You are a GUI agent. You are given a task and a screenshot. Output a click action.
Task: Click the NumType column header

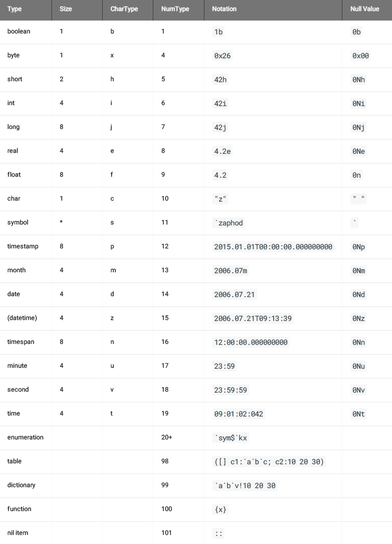(175, 9)
